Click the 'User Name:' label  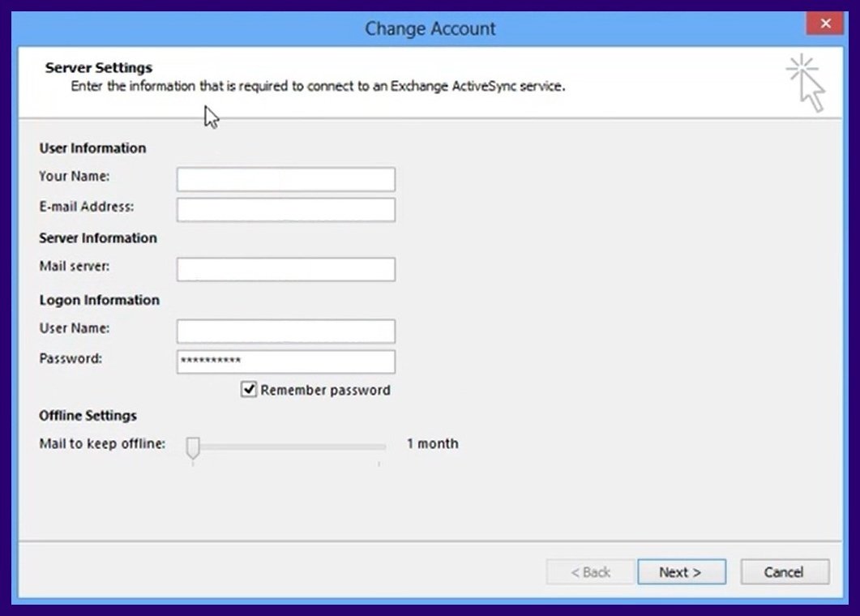point(74,328)
